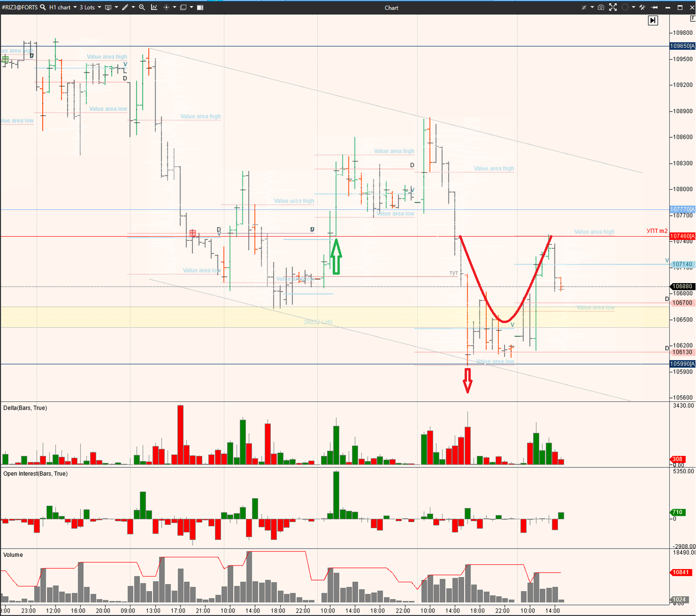This screenshot has width=696, height=616.
Task: Click the 109800 price axis label
Action: tap(683, 33)
